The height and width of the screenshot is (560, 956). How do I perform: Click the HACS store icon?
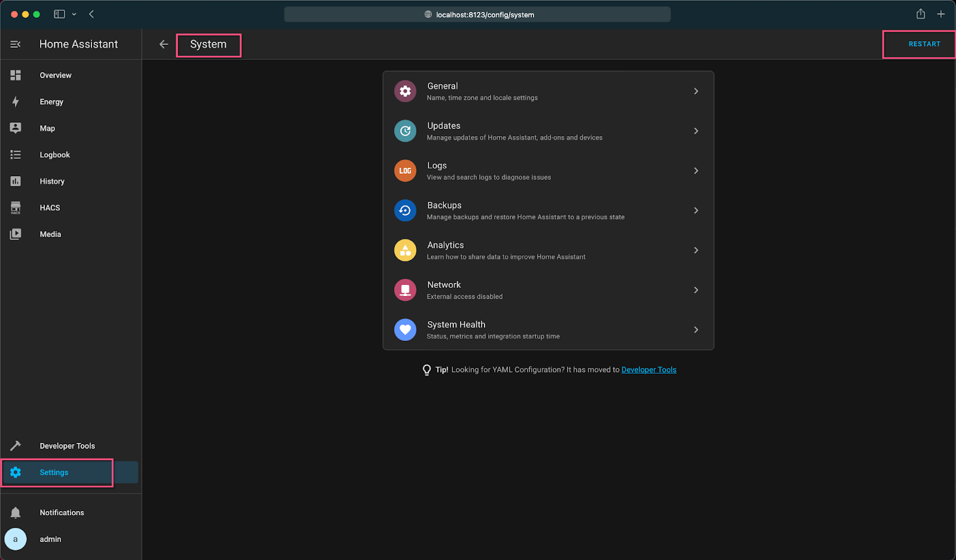click(x=16, y=208)
